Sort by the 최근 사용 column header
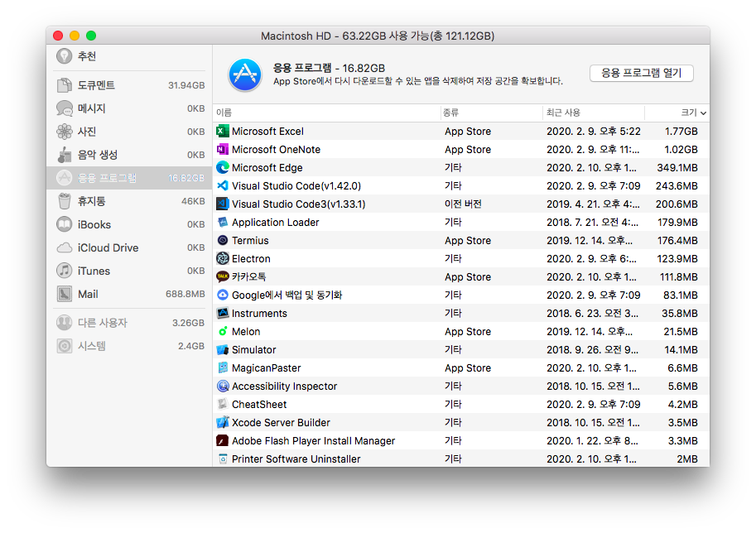Image resolution: width=756 pixels, height=533 pixels. click(594, 113)
